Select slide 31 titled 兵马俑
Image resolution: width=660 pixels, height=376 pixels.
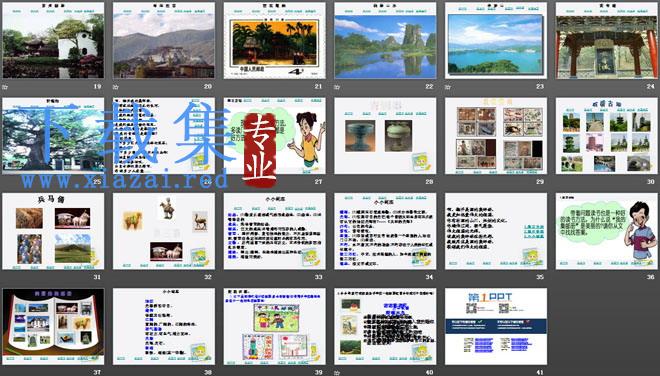coord(53,231)
